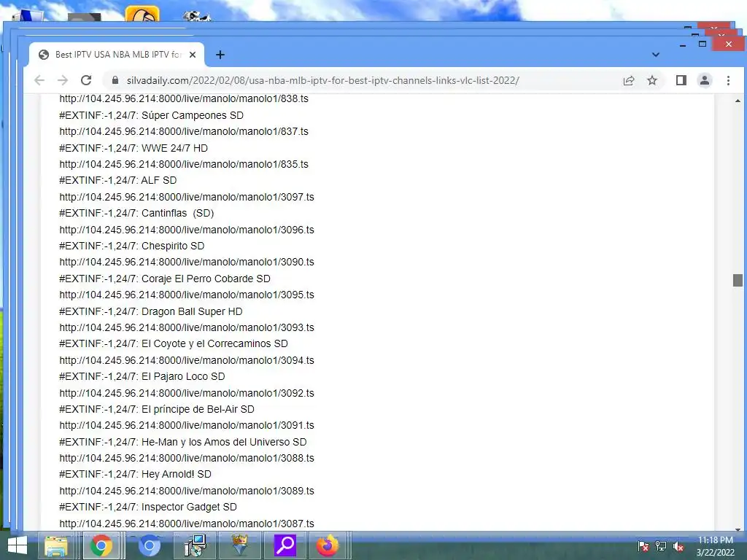
Task: Switch to Google Chrome taskbar icon
Action: [x=101, y=545]
